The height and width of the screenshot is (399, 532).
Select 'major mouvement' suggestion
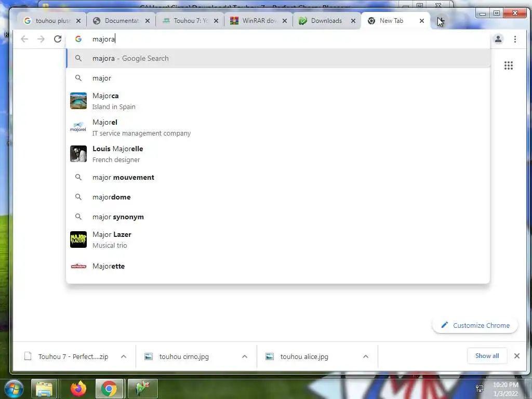(x=278, y=178)
